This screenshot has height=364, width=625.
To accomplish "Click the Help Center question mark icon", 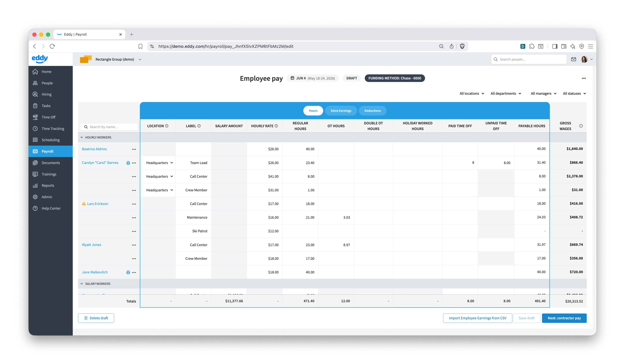I will pos(35,208).
